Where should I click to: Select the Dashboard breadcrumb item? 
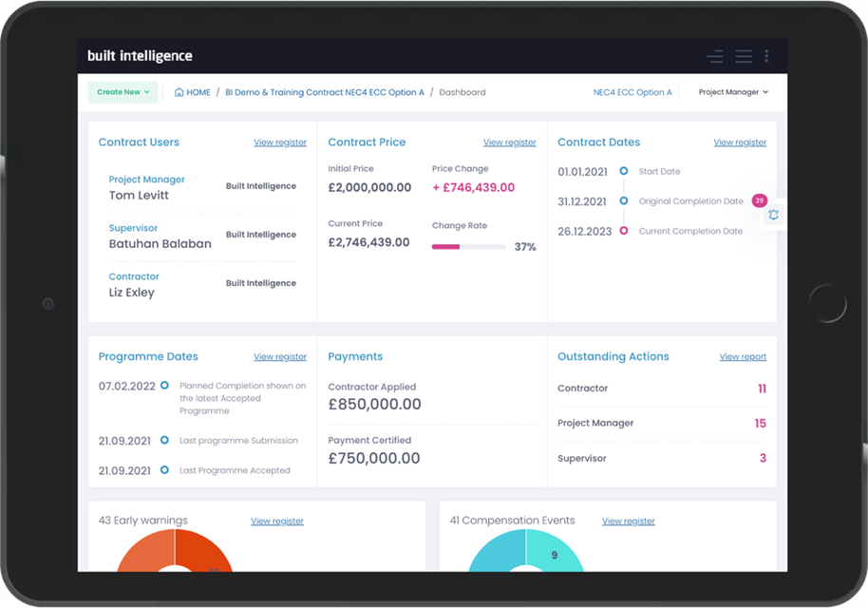(x=462, y=92)
